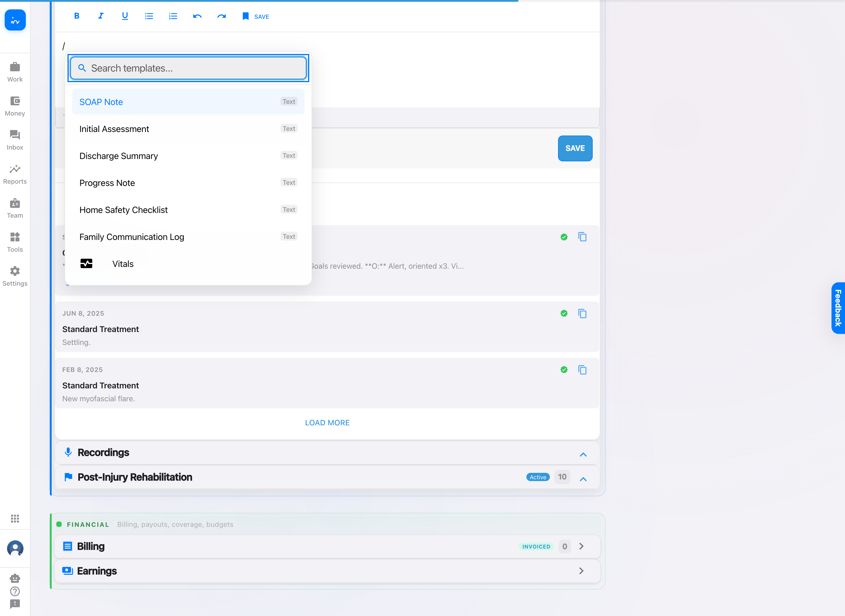The width and height of the screenshot is (845, 616).
Task: Open the user profile avatar
Action: click(15, 548)
